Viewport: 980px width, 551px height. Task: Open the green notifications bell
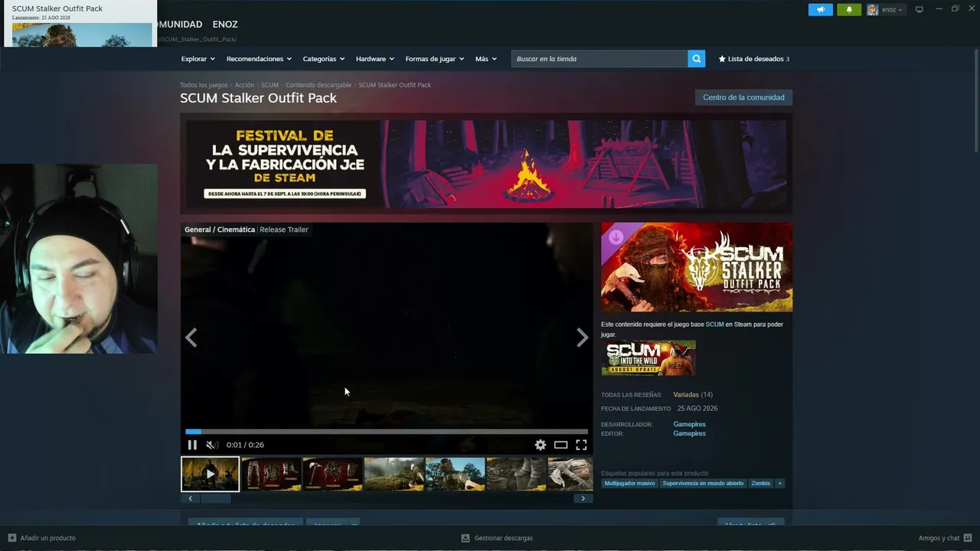[x=849, y=10]
